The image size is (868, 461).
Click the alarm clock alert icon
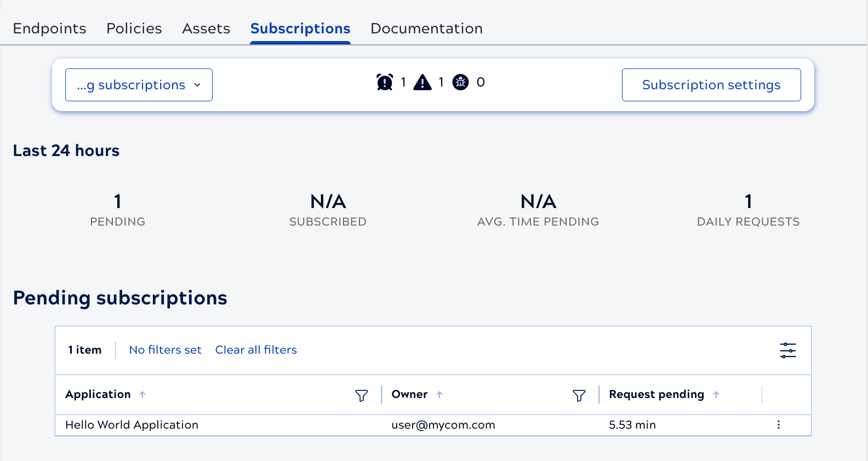[385, 82]
